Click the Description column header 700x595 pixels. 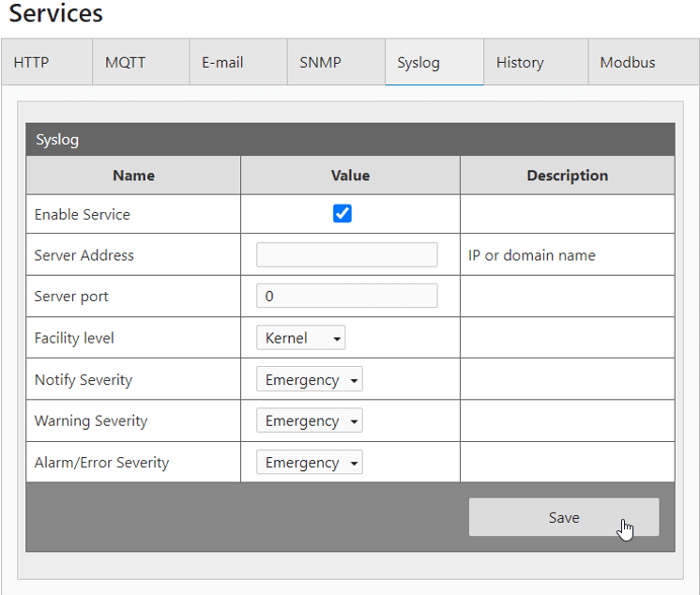coord(567,175)
